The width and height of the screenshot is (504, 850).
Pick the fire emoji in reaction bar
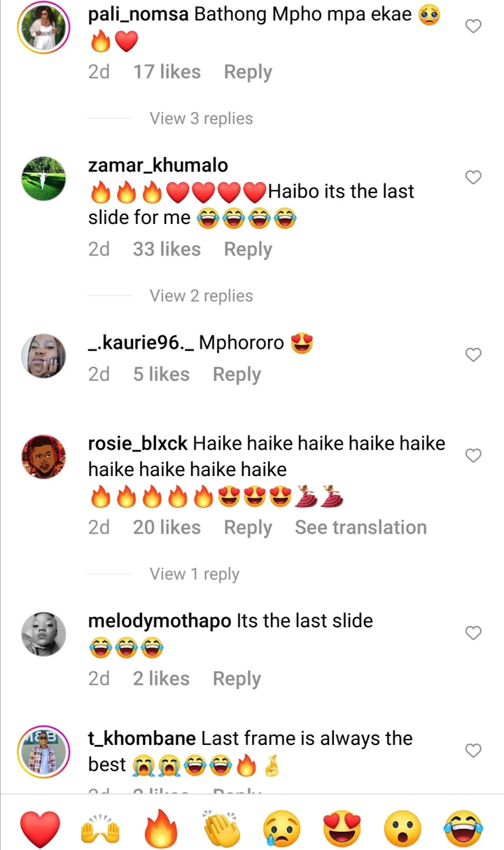point(161,828)
